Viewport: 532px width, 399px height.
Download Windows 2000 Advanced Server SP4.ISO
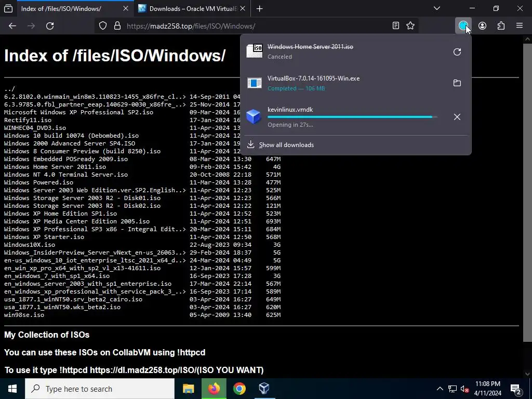point(70,143)
